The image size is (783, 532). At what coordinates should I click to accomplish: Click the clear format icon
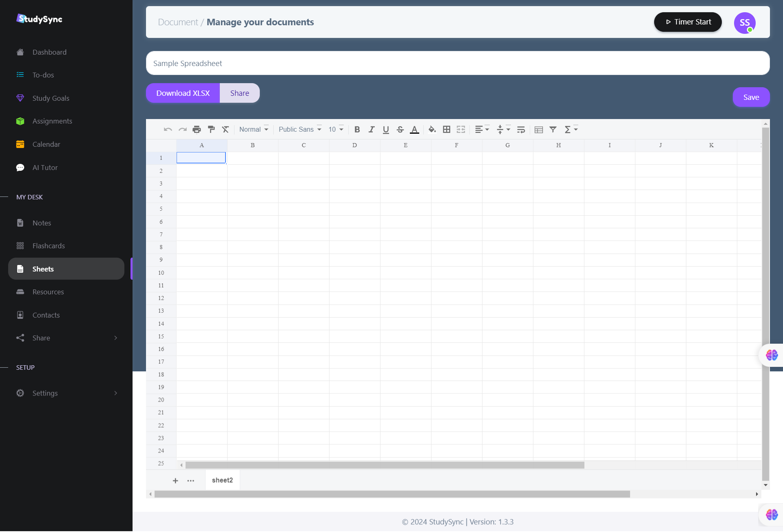click(226, 130)
